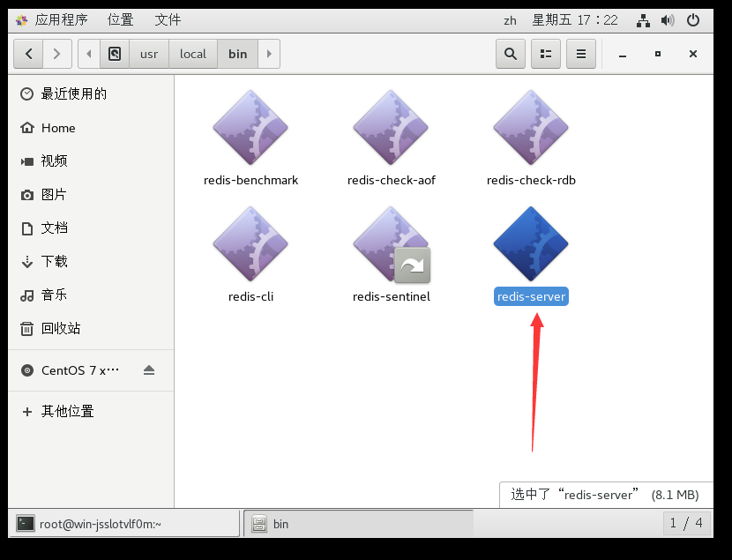The width and height of the screenshot is (732, 560).
Task: Select the redis-benchmark executable icon
Action: tap(250, 127)
